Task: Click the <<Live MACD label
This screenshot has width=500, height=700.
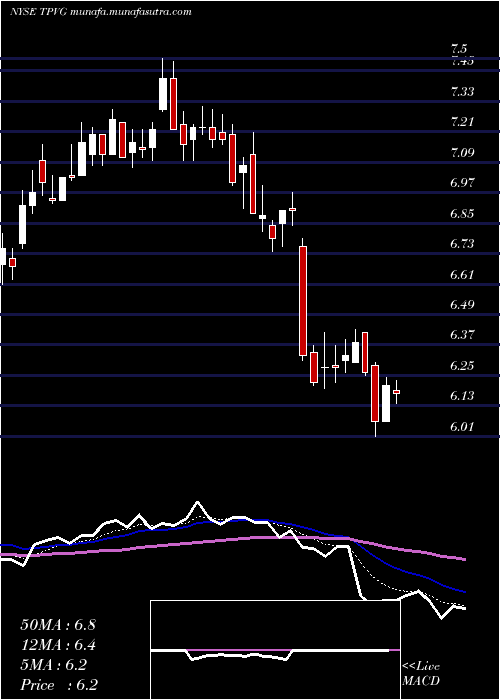Action: click(421, 674)
